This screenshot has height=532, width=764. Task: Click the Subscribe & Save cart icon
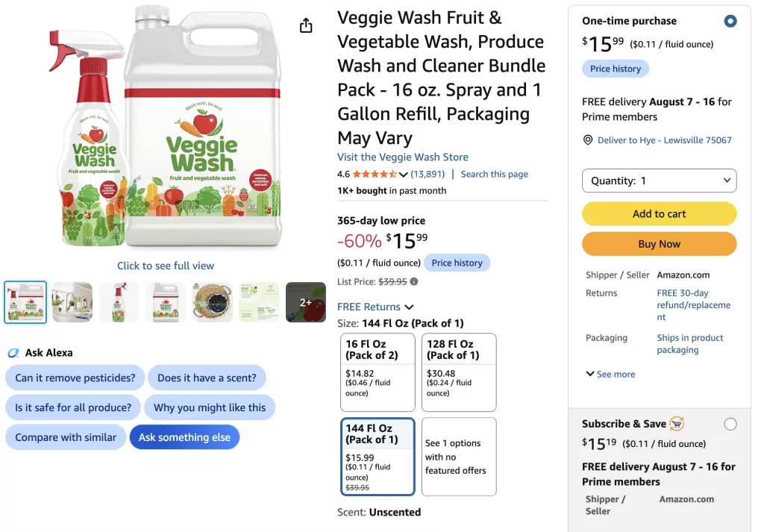click(x=677, y=424)
